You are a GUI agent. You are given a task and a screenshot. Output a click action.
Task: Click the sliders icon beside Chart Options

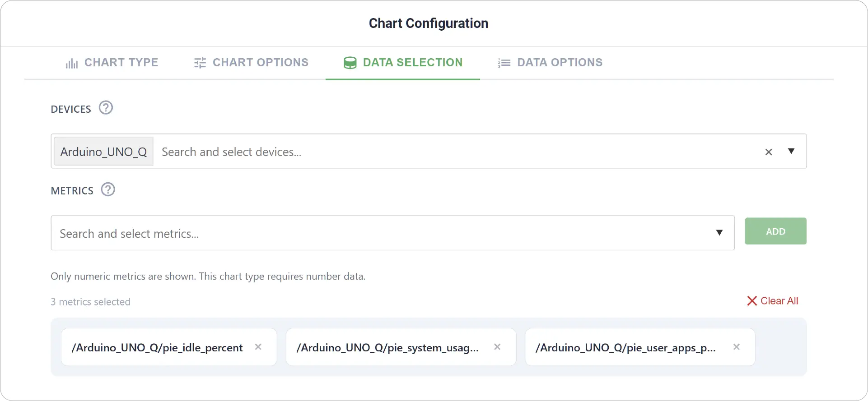click(x=200, y=63)
